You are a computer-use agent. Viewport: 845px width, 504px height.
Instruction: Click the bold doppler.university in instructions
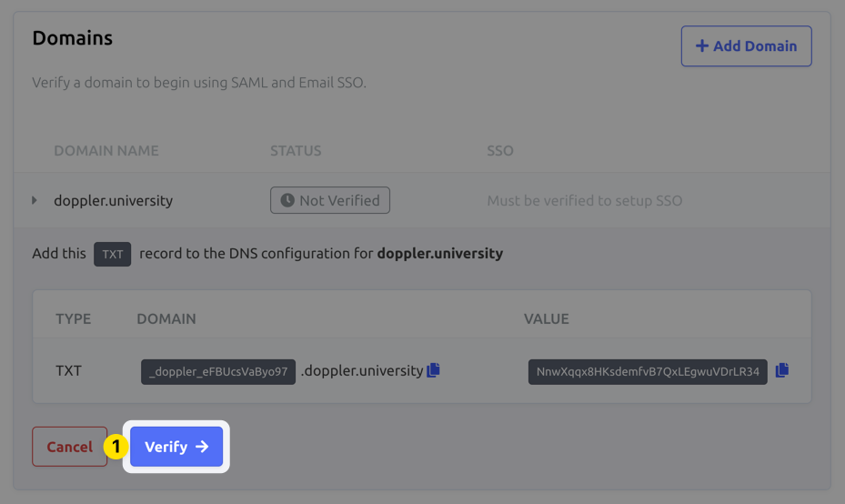(x=439, y=253)
